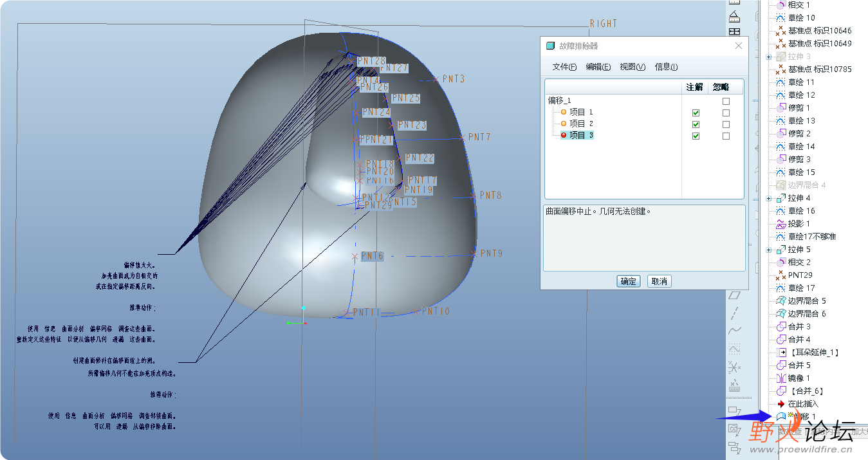This screenshot has width=868, height=460.
Task: Check the 忽略 checkbox for 项目 1
Action: tap(726, 113)
